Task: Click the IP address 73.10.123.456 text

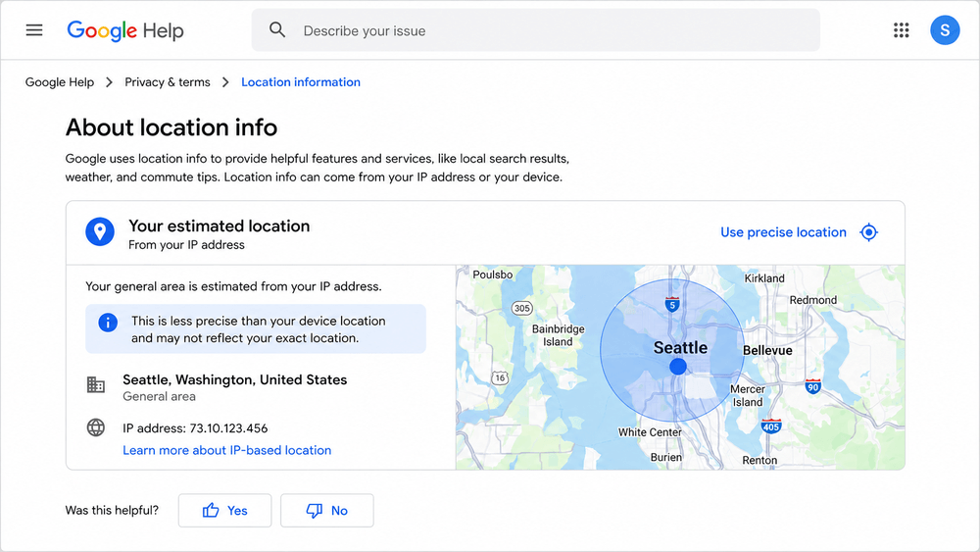Action: pyautogui.click(x=195, y=428)
